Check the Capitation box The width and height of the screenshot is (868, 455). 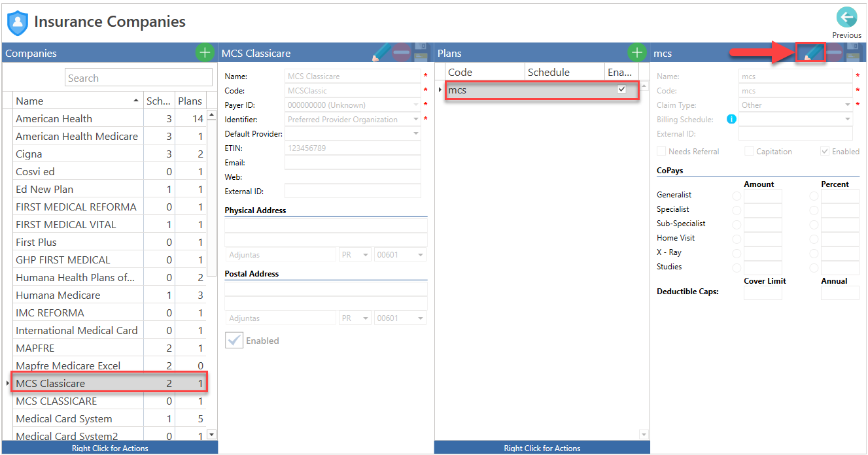(x=749, y=151)
